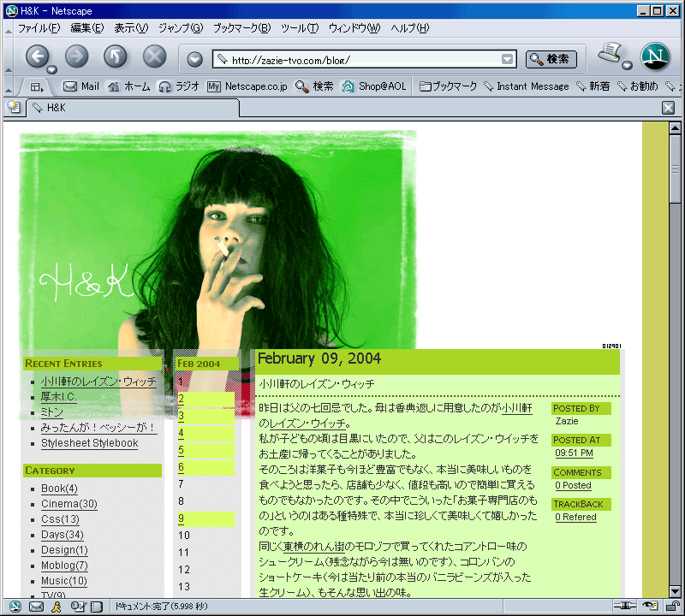Click the 検索 search button beside address bar
Screen dimensions: 685x616
[x=551, y=59]
